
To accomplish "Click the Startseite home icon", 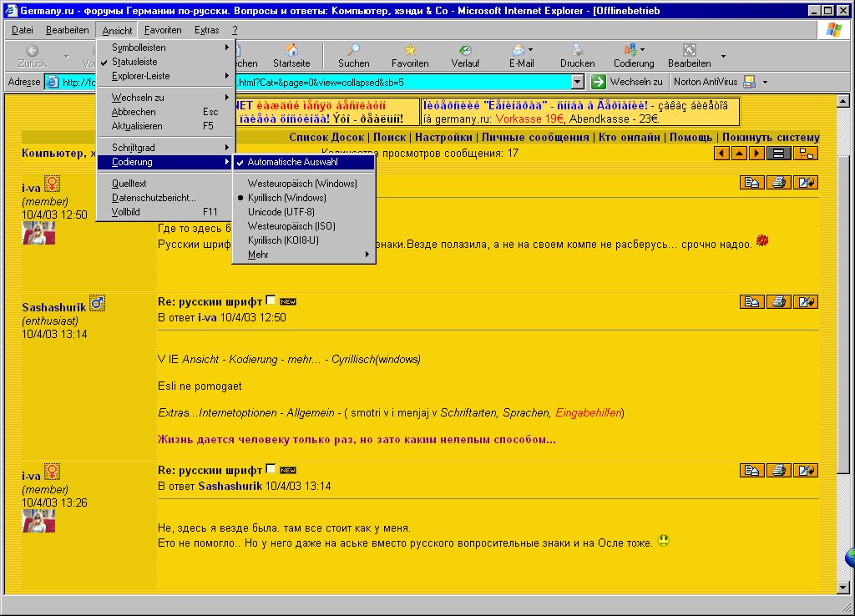I will (291, 55).
